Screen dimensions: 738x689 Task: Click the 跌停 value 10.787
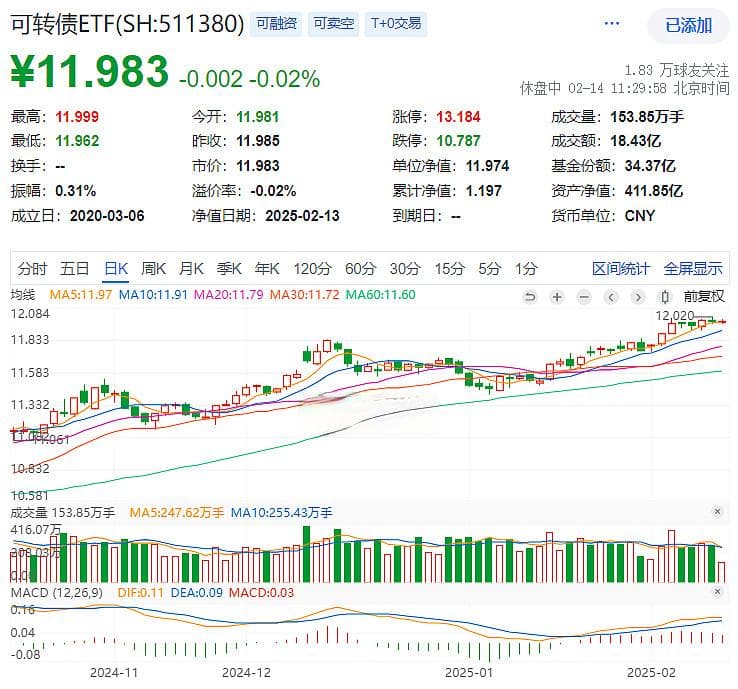[458, 141]
